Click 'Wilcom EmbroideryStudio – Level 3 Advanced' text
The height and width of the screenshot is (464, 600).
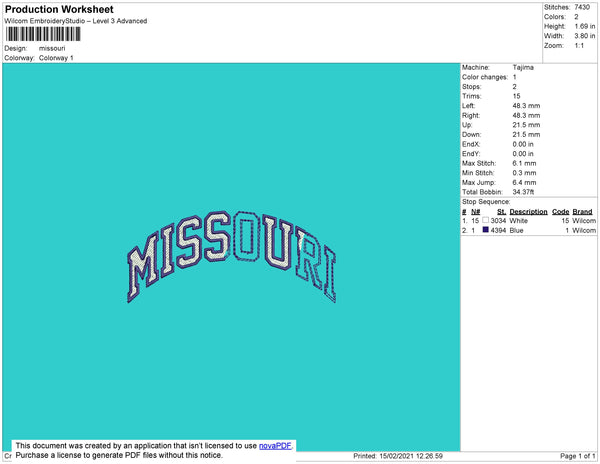[76, 21]
